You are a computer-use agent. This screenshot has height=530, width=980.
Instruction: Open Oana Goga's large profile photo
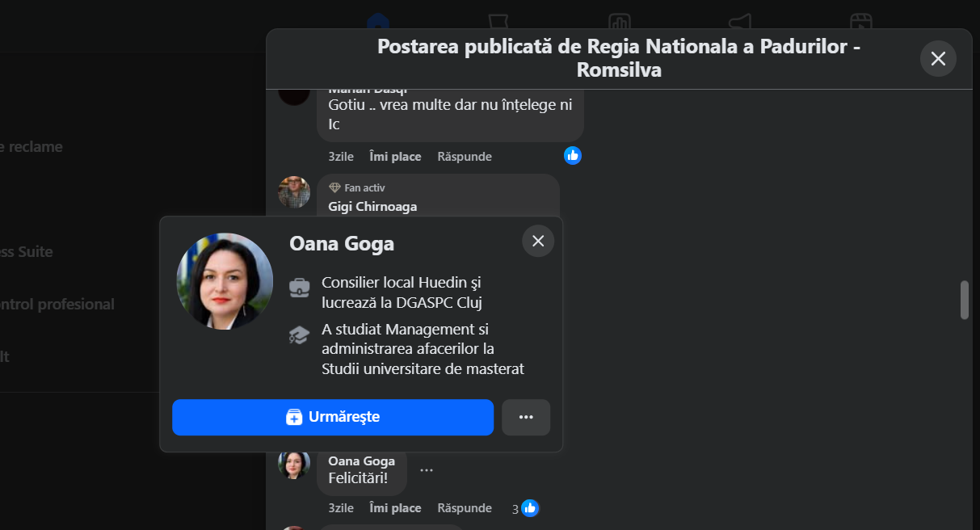coord(225,281)
